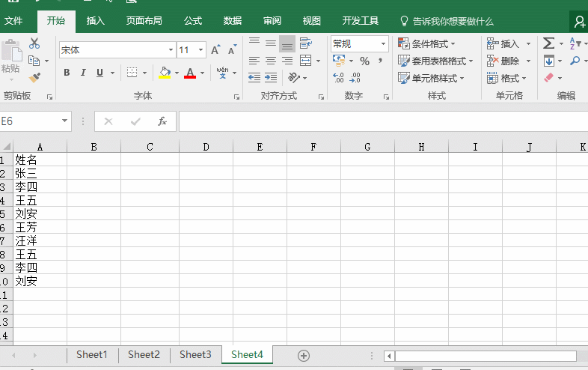Click the Merge and Center icon
588x370 pixels.
click(x=306, y=61)
